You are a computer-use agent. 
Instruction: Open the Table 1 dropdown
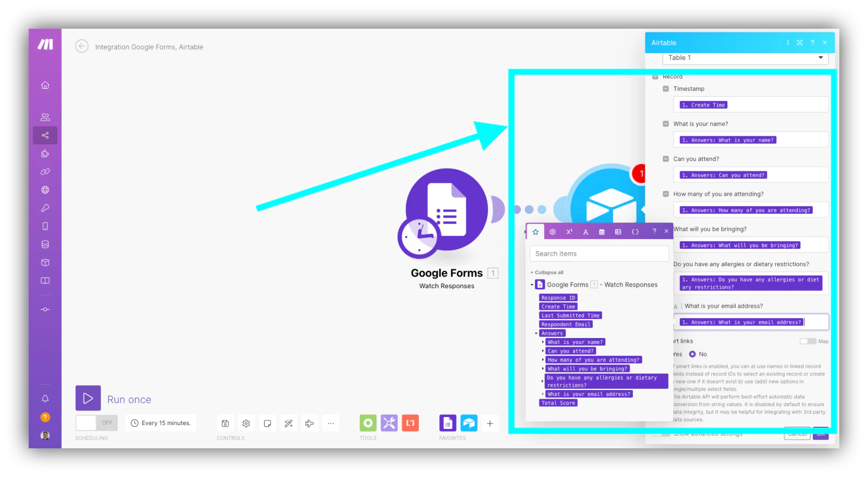(745, 58)
